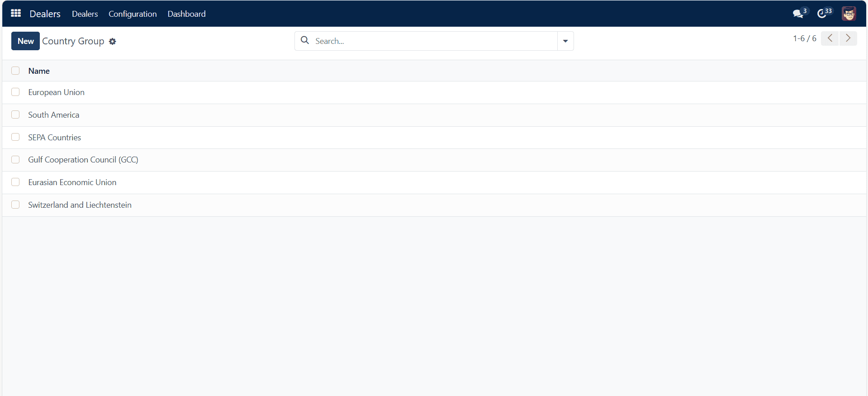The height and width of the screenshot is (396, 868).
Task: Click the 1-6 / 6 pager counter
Action: point(804,38)
